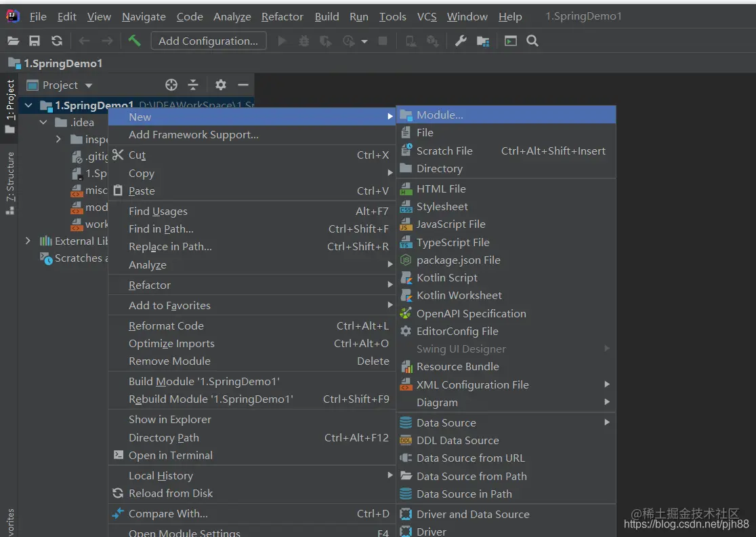The image size is (756, 537).
Task: Select Directory in the New submenu
Action: click(506, 168)
